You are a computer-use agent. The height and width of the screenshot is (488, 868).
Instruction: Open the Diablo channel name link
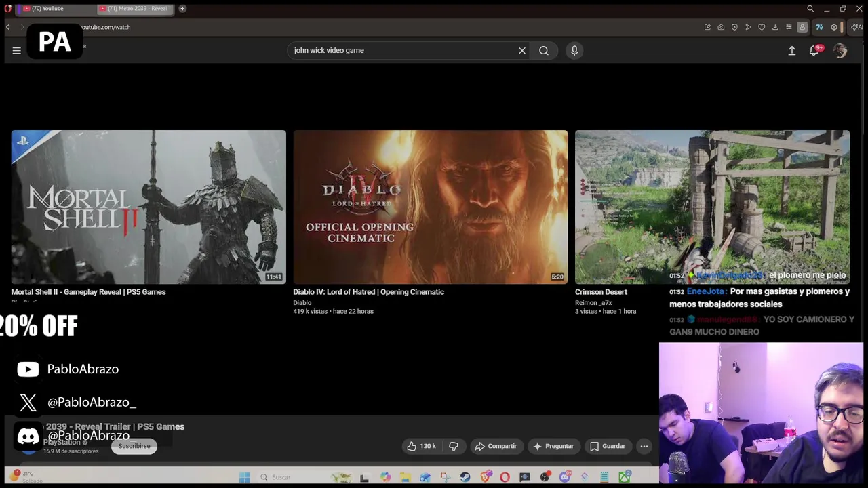pyautogui.click(x=302, y=303)
